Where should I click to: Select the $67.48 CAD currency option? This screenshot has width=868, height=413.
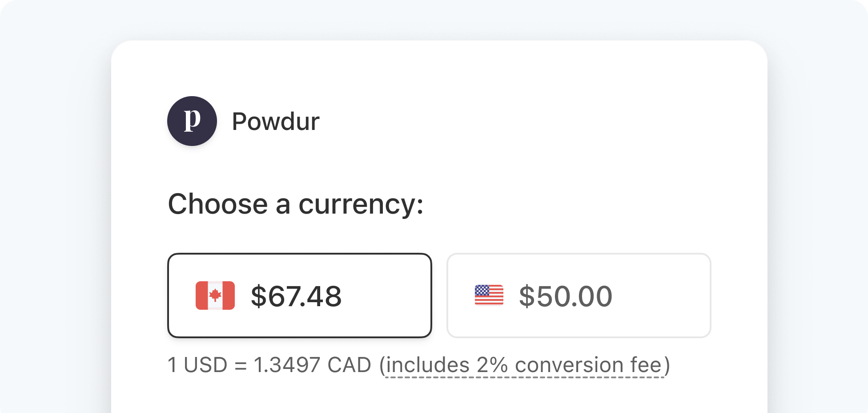point(300,296)
